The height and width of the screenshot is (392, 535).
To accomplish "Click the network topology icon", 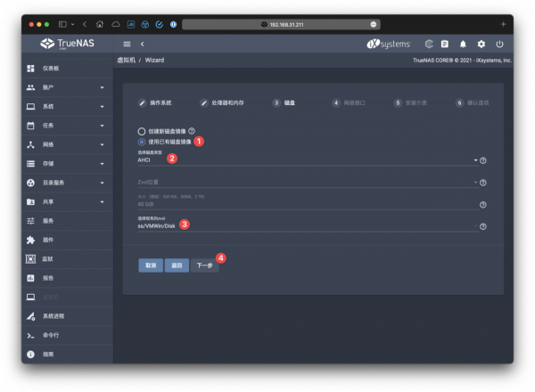I will (30, 145).
